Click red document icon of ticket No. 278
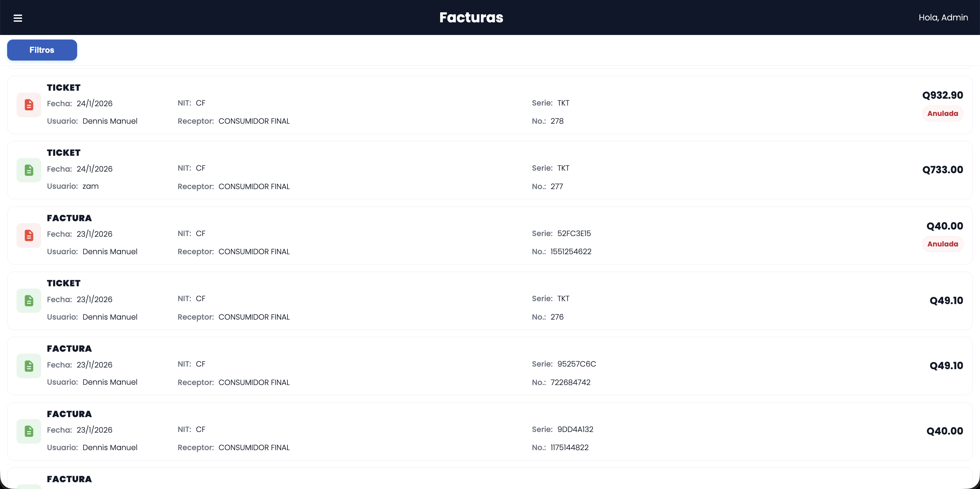 (29, 105)
